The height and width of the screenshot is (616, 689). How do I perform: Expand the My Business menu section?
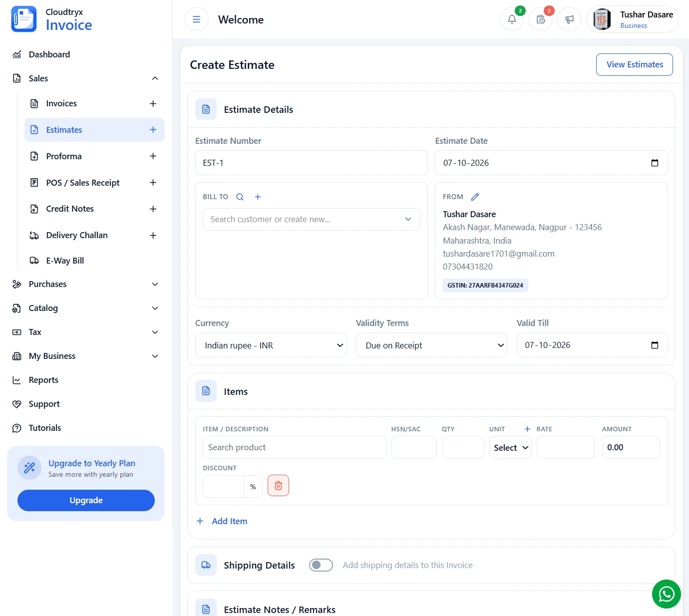[x=155, y=356]
